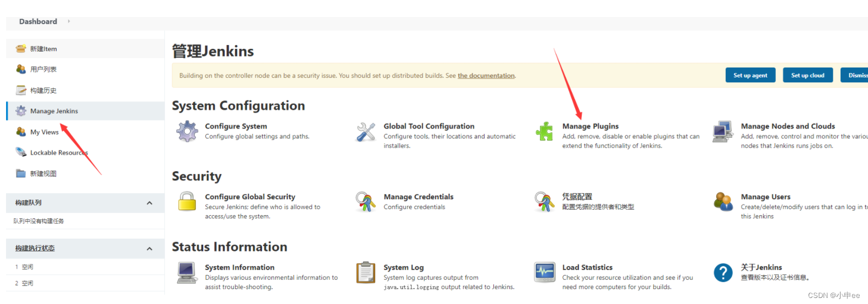Select Manage Jenkins in the sidebar
This screenshot has height=304, width=868.
[x=54, y=111]
